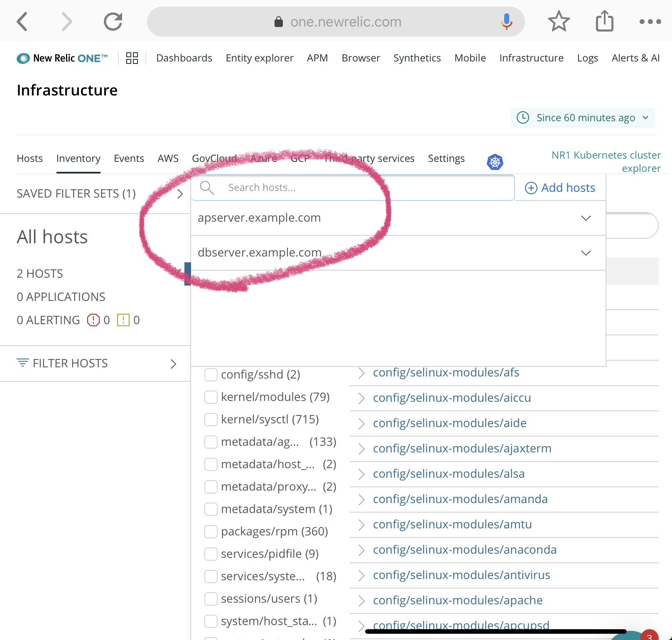Expand config/selinux-modules/antivirus row
The image size is (672, 640).
pos(361,576)
